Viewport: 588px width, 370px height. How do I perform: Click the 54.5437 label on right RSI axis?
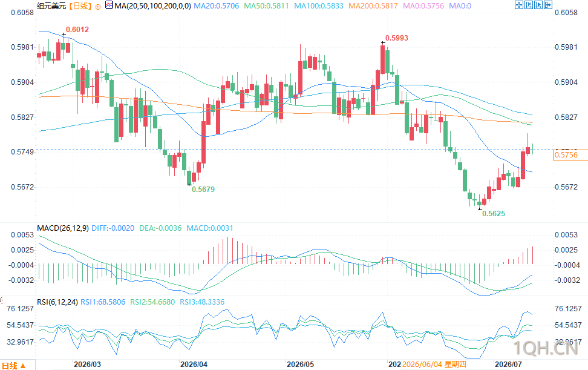click(568, 325)
